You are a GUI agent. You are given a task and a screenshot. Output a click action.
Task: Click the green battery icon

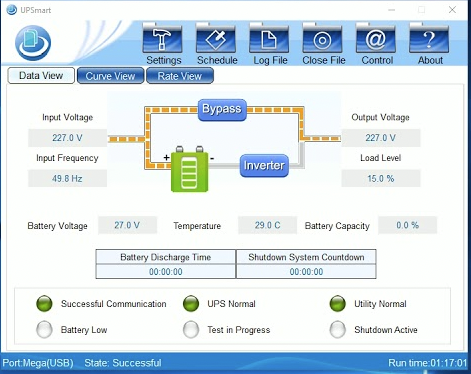pos(190,169)
